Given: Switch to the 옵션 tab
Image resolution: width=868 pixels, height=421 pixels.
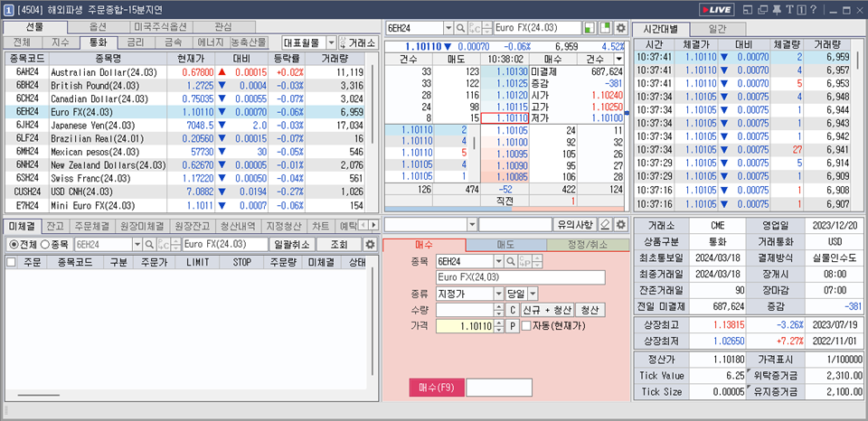Looking at the screenshot, I should (99, 26).
